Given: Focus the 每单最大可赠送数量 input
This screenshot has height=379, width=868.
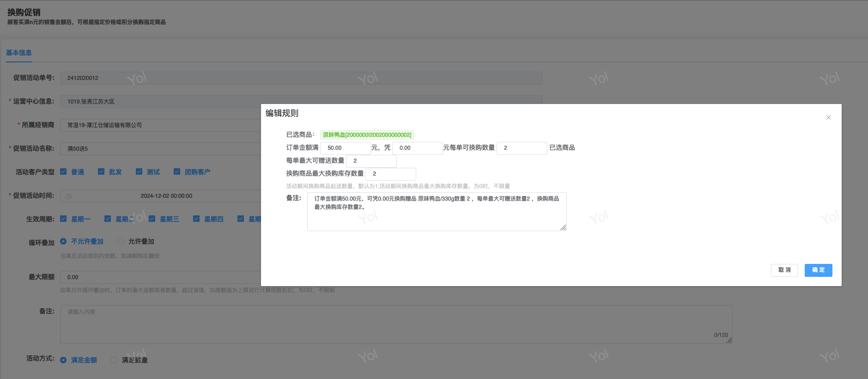Looking at the screenshot, I should 371,161.
